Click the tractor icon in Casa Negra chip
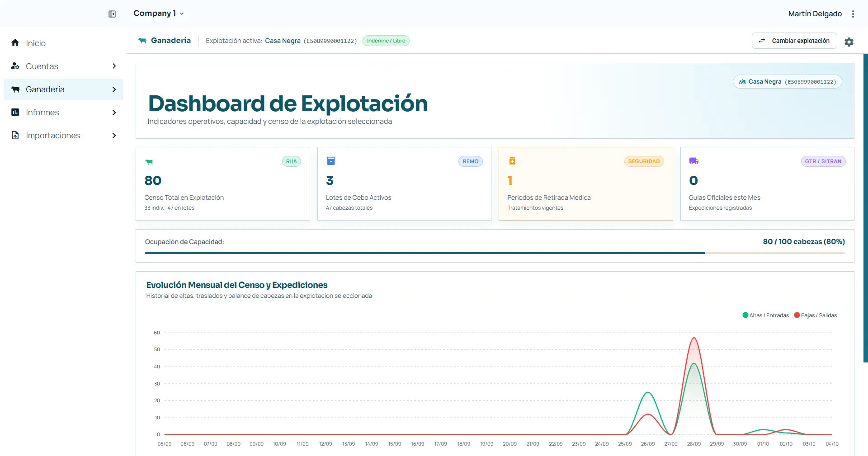The width and height of the screenshot is (868, 456). 742,82
